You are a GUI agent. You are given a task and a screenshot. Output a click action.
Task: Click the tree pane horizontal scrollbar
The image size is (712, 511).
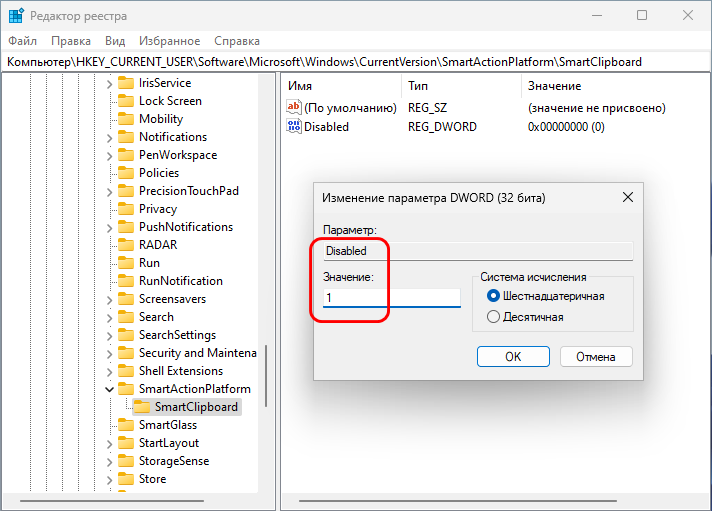click(112, 501)
